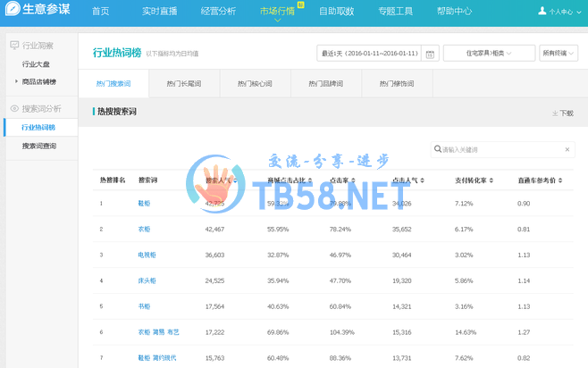Open the 所有终端 device dropdown

(559, 54)
